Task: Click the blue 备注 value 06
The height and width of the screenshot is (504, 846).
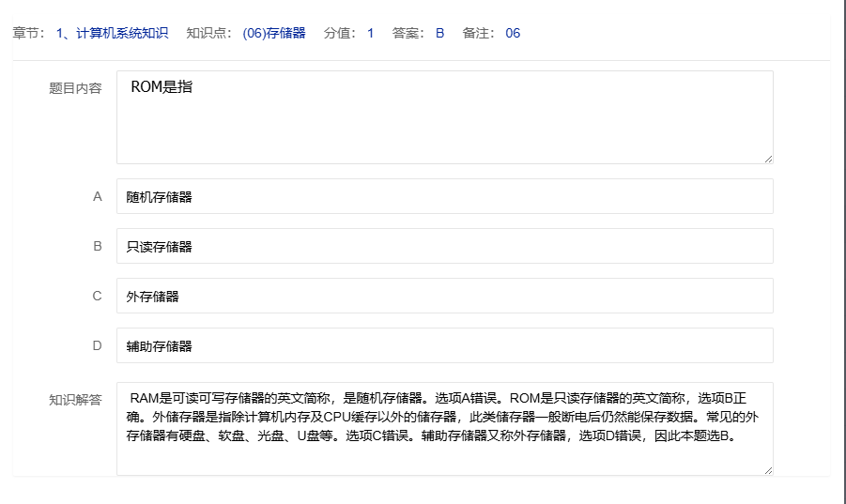Action: [x=513, y=33]
